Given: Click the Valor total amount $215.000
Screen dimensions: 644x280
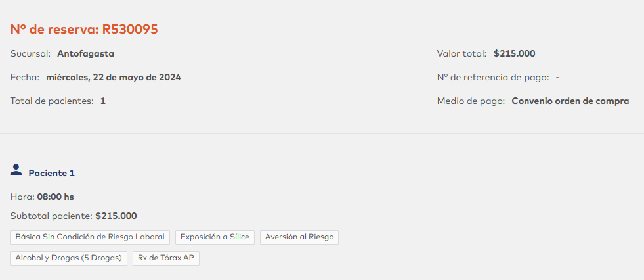Looking at the screenshot, I should tap(514, 53).
